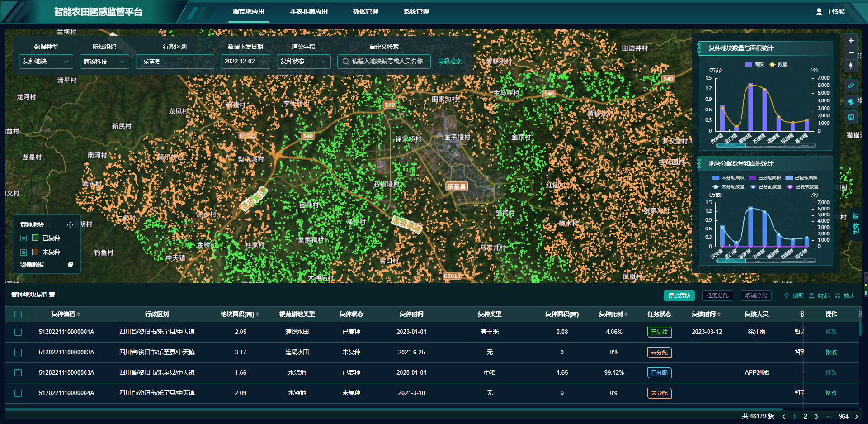Open the 数据管理 menu tab
The image size is (868, 424).
point(365,12)
